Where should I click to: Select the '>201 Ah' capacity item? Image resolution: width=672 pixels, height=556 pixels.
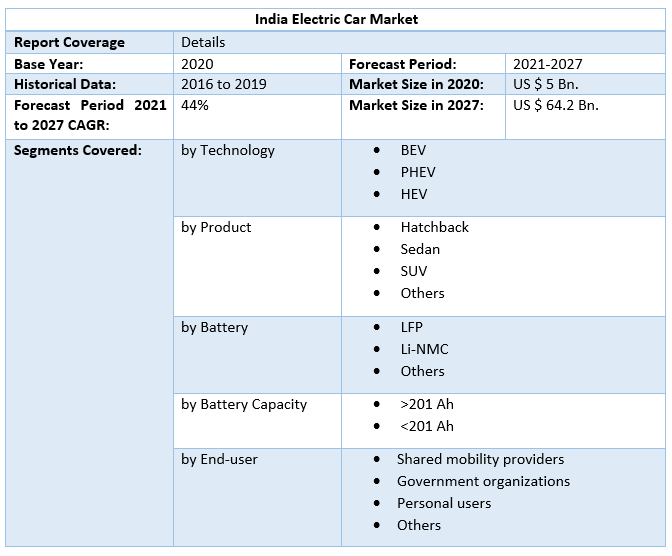pos(427,404)
